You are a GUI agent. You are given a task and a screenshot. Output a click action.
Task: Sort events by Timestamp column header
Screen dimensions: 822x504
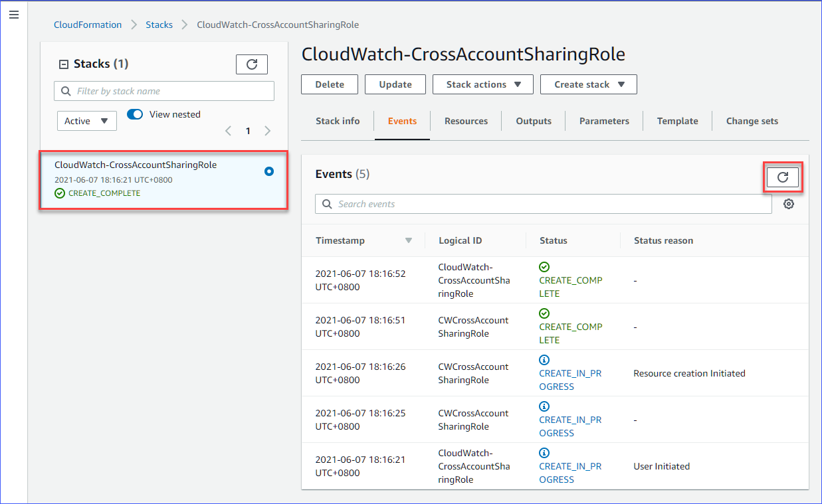[340, 240]
